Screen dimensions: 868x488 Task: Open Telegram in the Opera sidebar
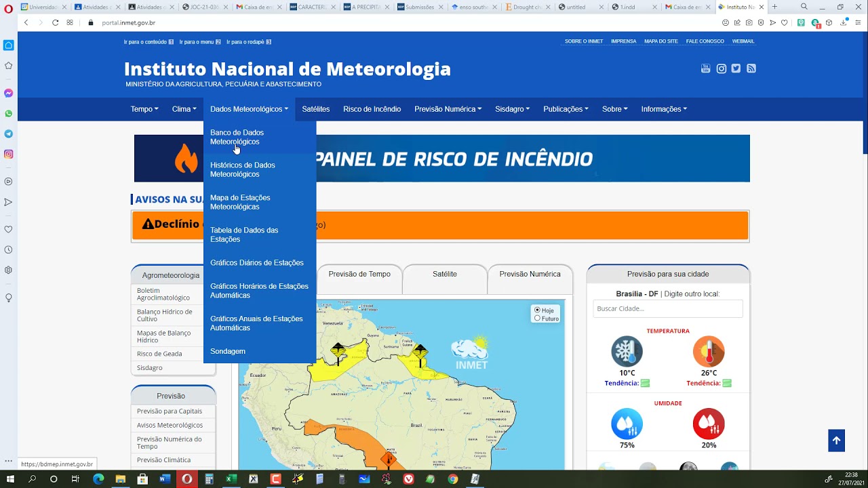click(9, 134)
